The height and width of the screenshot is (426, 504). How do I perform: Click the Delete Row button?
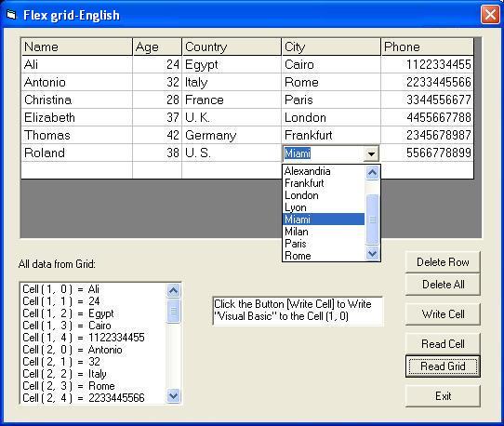[443, 262]
